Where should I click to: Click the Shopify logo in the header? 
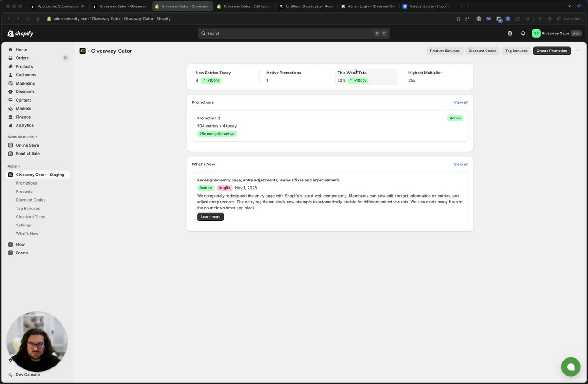[20, 34]
